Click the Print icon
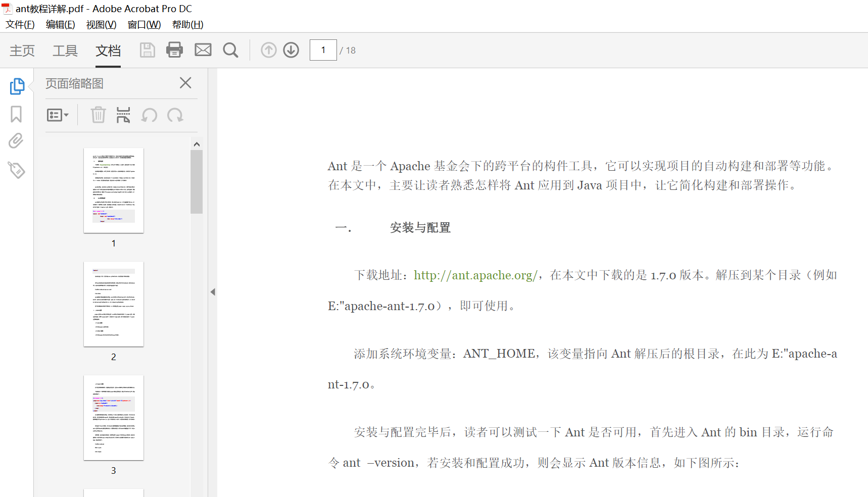 click(x=175, y=49)
